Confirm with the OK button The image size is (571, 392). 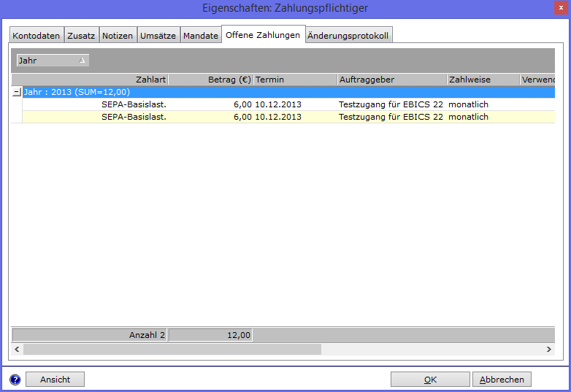430,380
